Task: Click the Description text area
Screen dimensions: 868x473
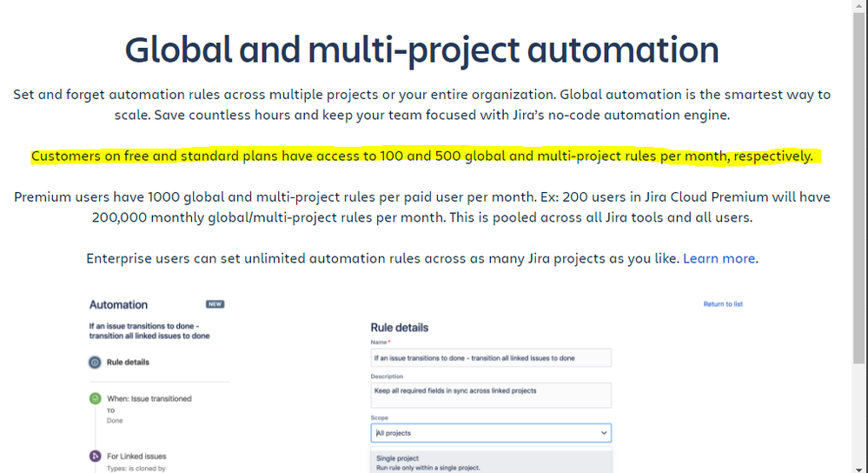Action: (x=491, y=396)
